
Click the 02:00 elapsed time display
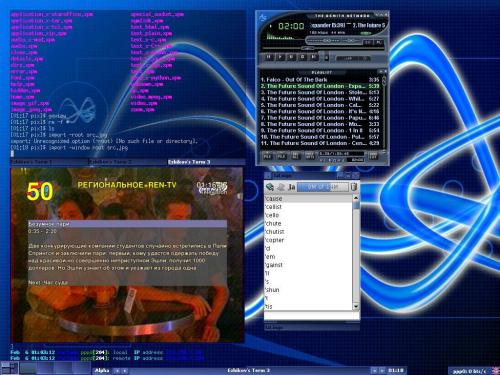[x=291, y=26]
